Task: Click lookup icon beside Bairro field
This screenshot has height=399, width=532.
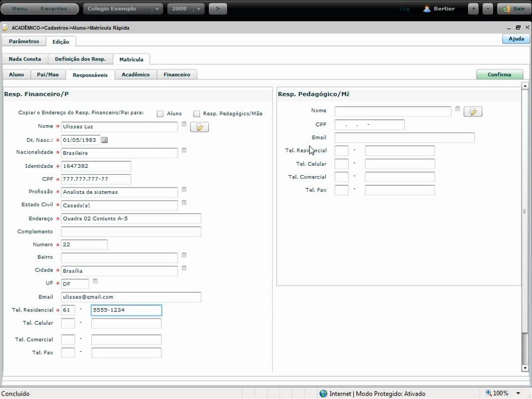Action: pos(184,255)
